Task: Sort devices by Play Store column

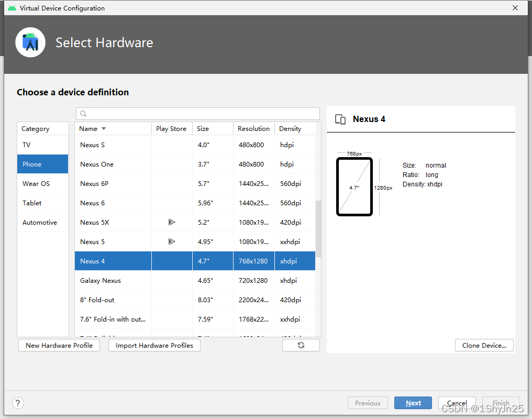Action: [x=172, y=129]
